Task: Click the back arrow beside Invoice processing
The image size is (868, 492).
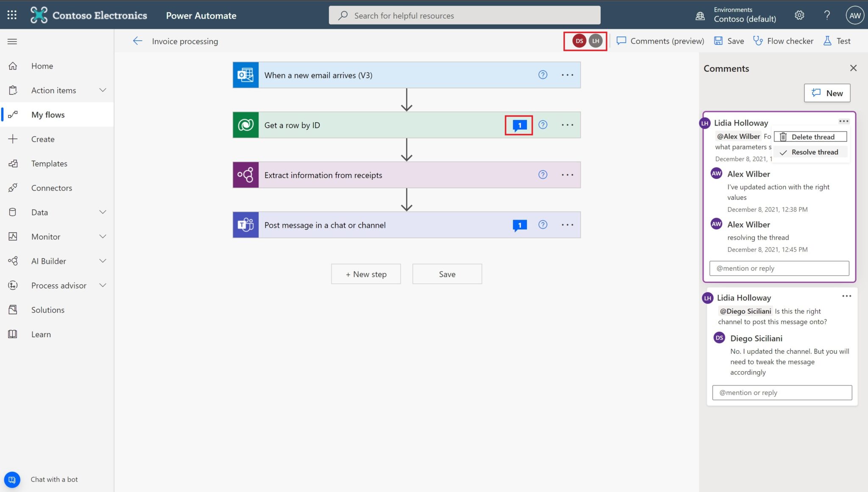Action: 137,41
